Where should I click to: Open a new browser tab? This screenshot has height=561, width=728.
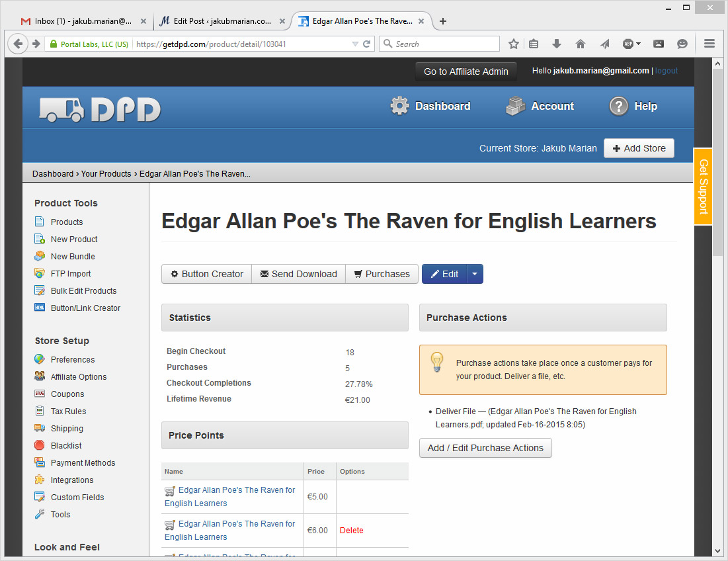(x=443, y=21)
